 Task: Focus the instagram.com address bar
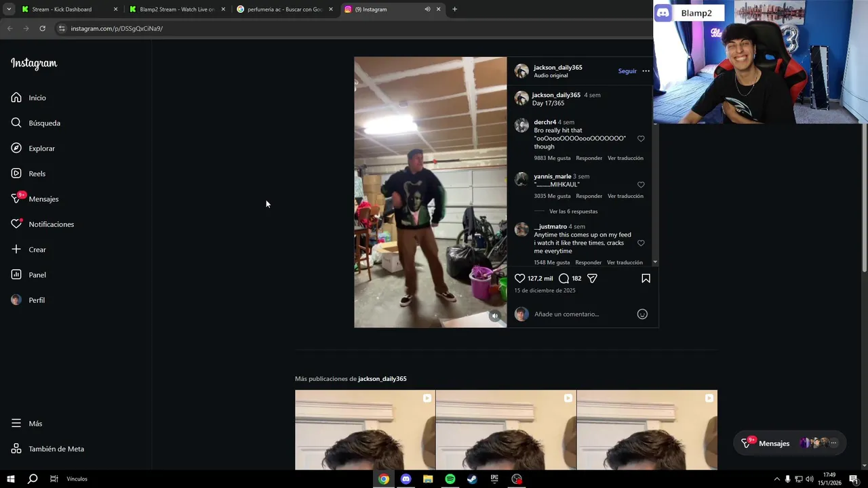pos(353,28)
